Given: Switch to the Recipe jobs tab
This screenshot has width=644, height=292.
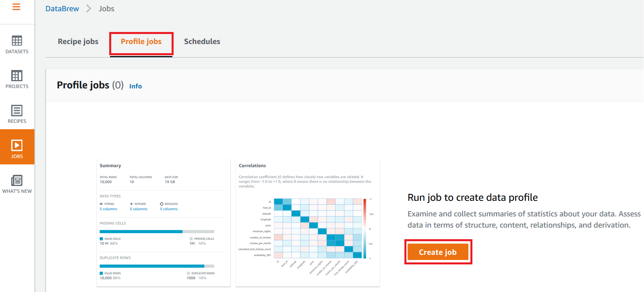Looking at the screenshot, I should point(78,41).
